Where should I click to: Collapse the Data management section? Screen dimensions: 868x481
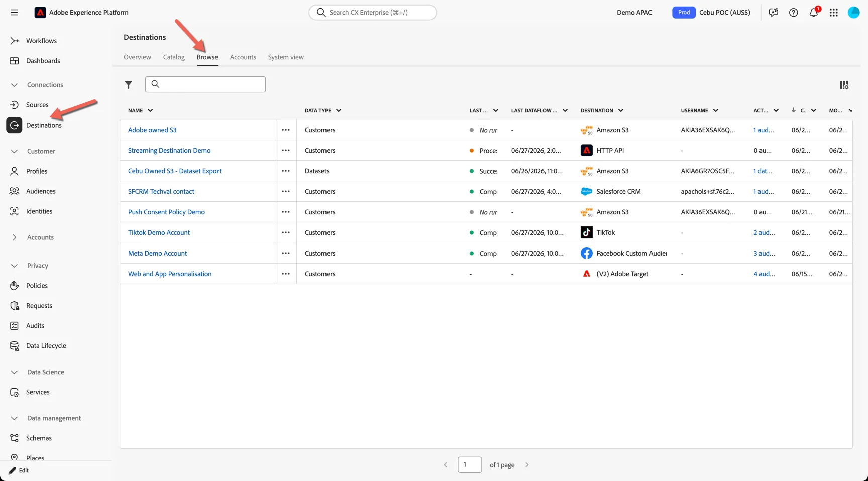point(14,418)
